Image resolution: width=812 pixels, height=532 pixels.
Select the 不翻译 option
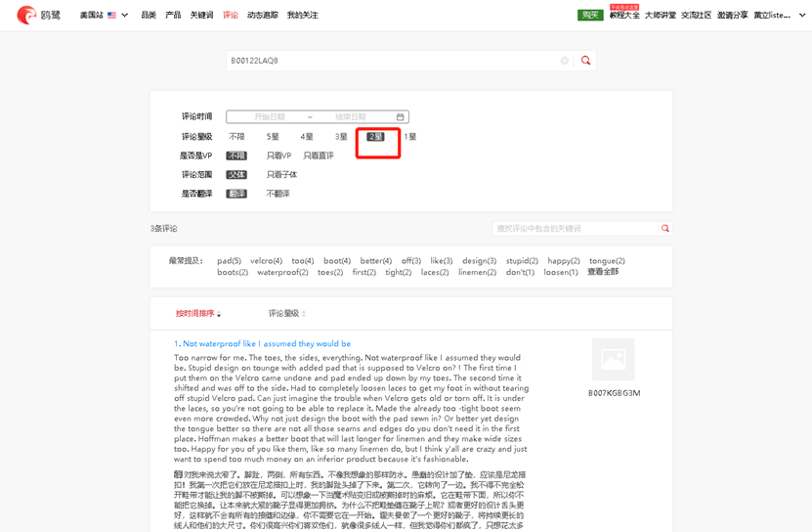point(278,194)
